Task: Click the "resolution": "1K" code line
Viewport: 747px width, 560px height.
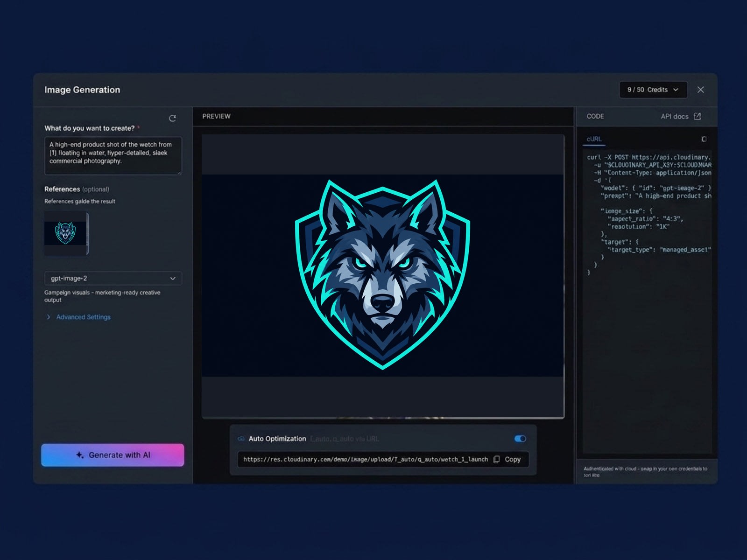Action: [x=638, y=227]
